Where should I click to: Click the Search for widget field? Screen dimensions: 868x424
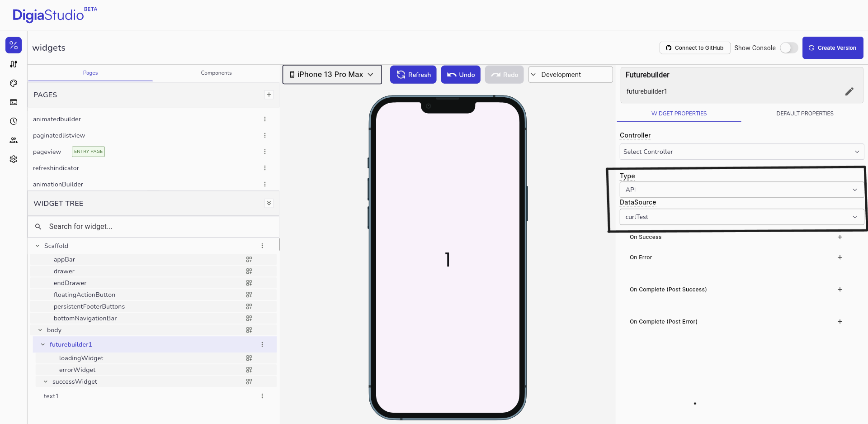(x=154, y=226)
